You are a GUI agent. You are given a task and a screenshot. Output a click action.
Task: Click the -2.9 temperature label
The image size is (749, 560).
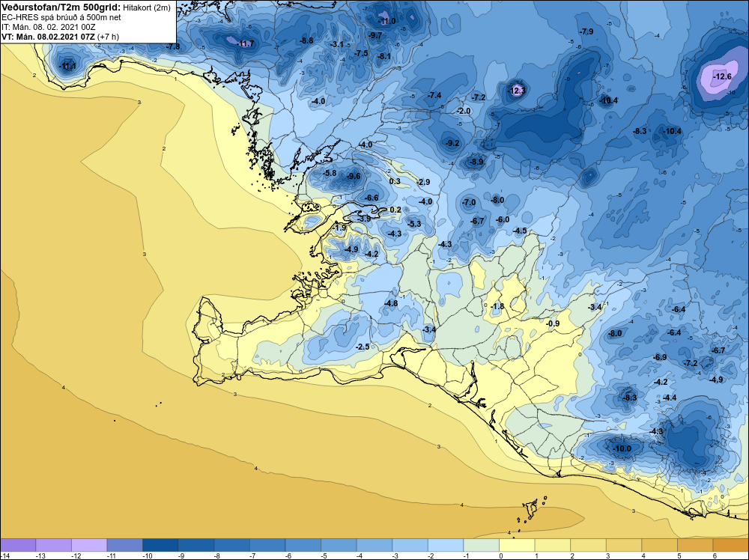click(x=422, y=182)
